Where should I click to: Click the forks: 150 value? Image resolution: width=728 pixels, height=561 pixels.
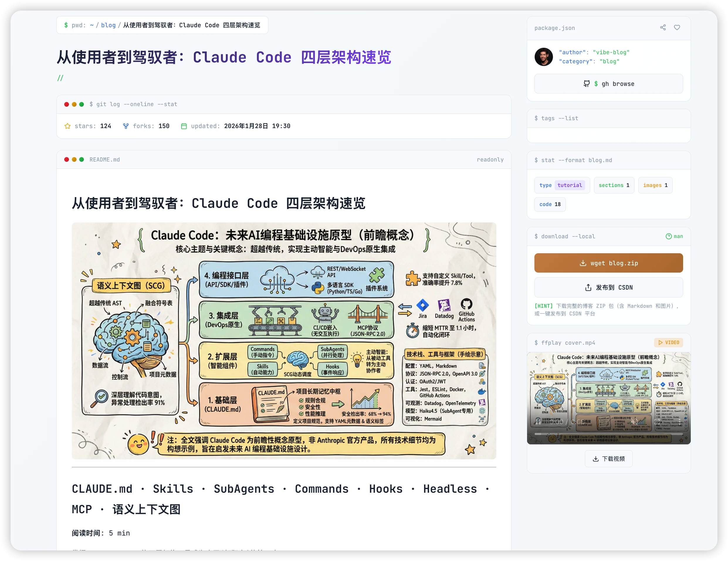coord(164,126)
